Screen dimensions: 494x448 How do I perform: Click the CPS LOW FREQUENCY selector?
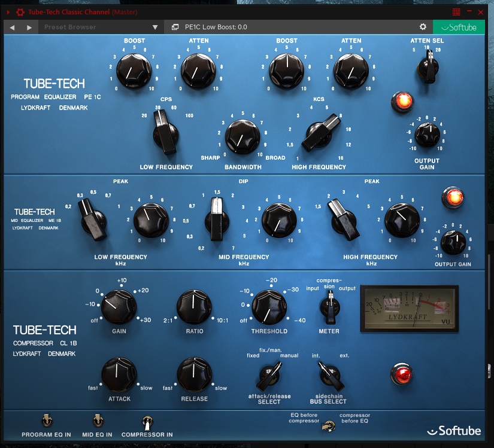pyautogui.click(x=165, y=133)
